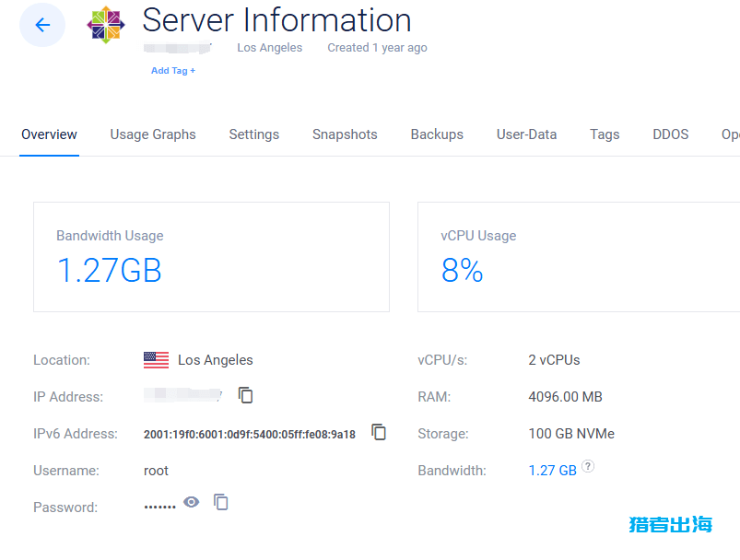740x560 pixels.
Task: Click the 2 vCPUs value
Action: pyautogui.click(x=554, y=360)
